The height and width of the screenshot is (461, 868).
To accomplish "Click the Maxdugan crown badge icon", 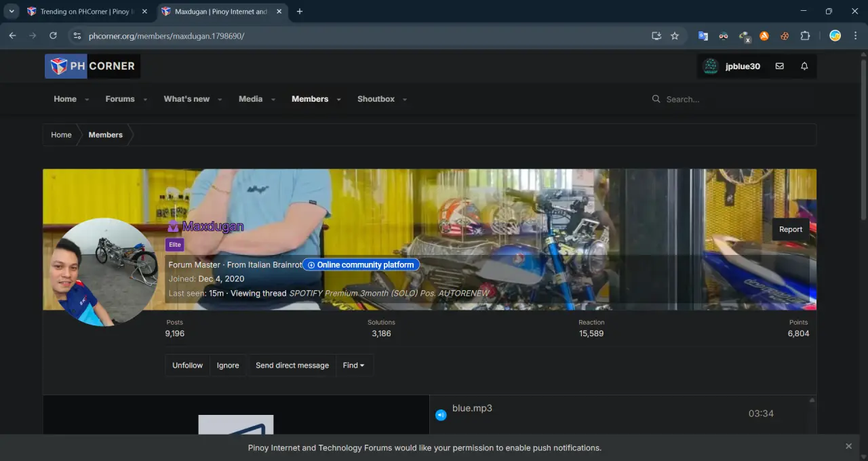I will click(173, 226).
